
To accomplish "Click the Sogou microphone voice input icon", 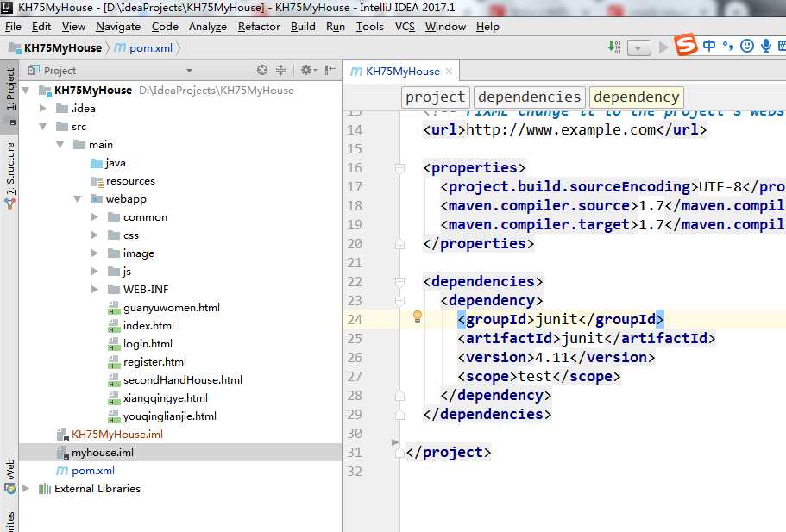I will 765,46.
